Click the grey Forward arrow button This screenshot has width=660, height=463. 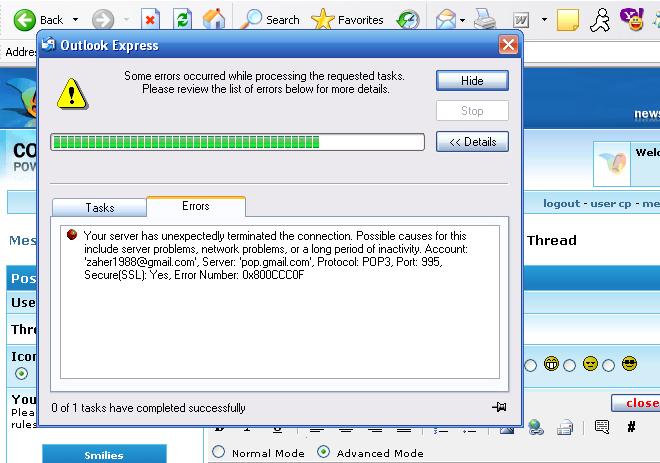pos(103,20)
